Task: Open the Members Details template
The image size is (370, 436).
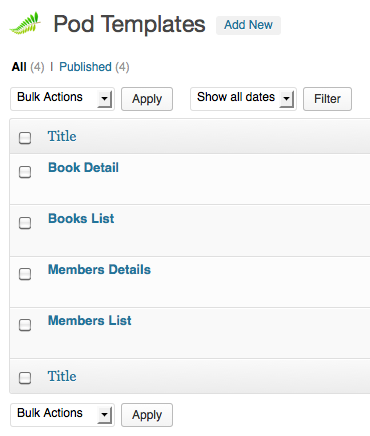Action: (x=99, y=270)
